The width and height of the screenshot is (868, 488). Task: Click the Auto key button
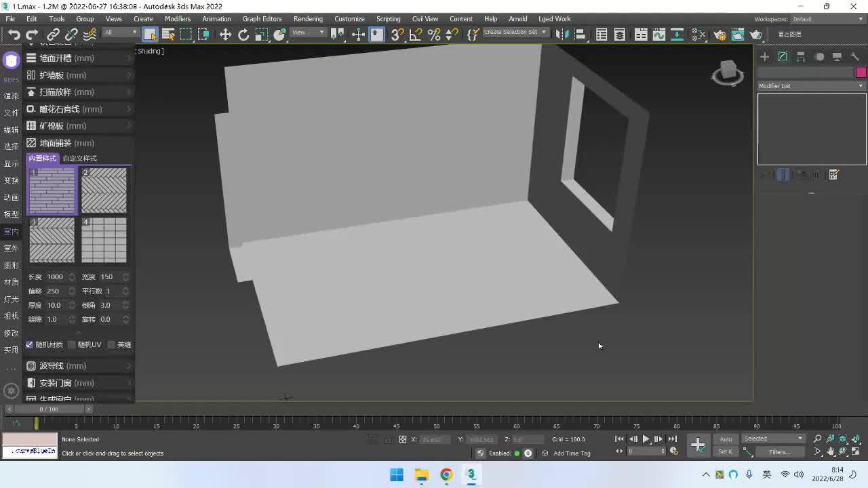pos(726,439)
